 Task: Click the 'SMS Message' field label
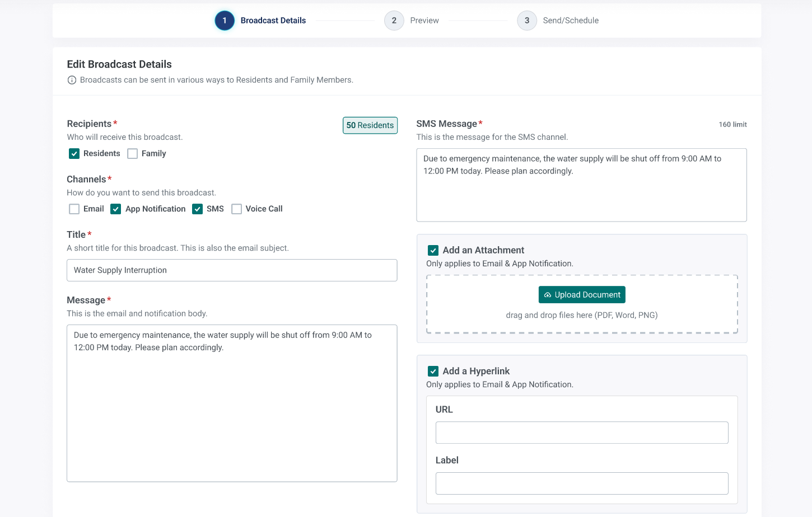tap(446, 124)
